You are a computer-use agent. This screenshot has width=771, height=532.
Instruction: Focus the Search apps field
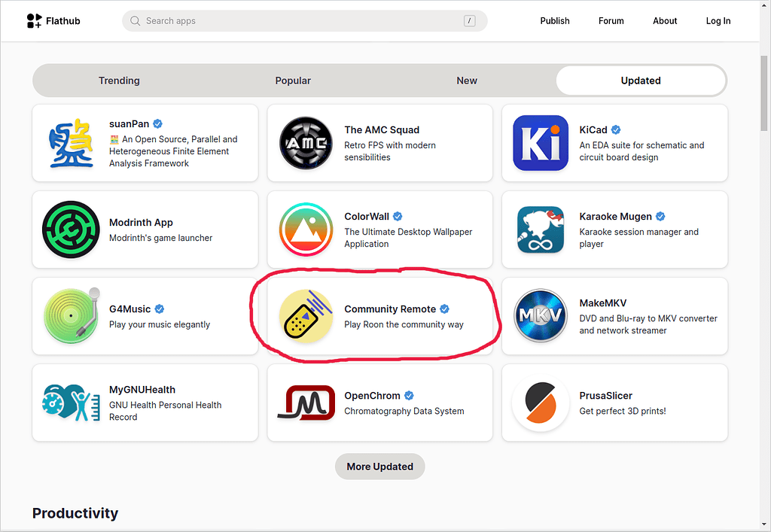pyautogui.click(x=304, y=20)
